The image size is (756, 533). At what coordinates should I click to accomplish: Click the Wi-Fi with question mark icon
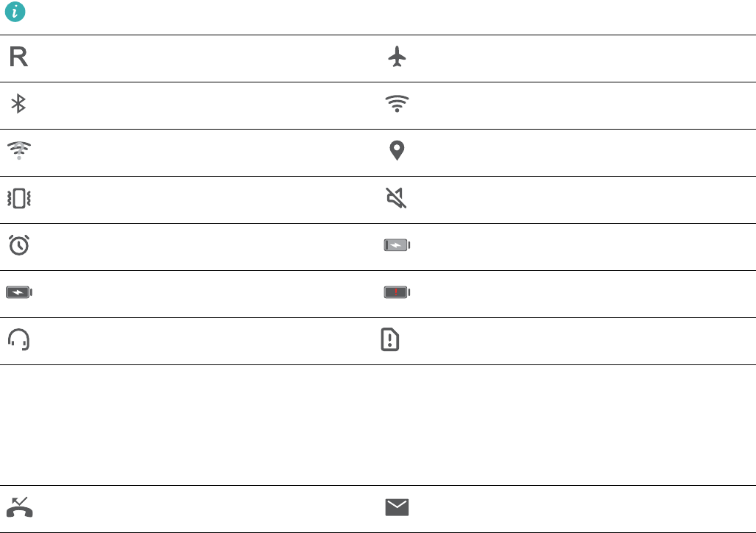point(19,150)
